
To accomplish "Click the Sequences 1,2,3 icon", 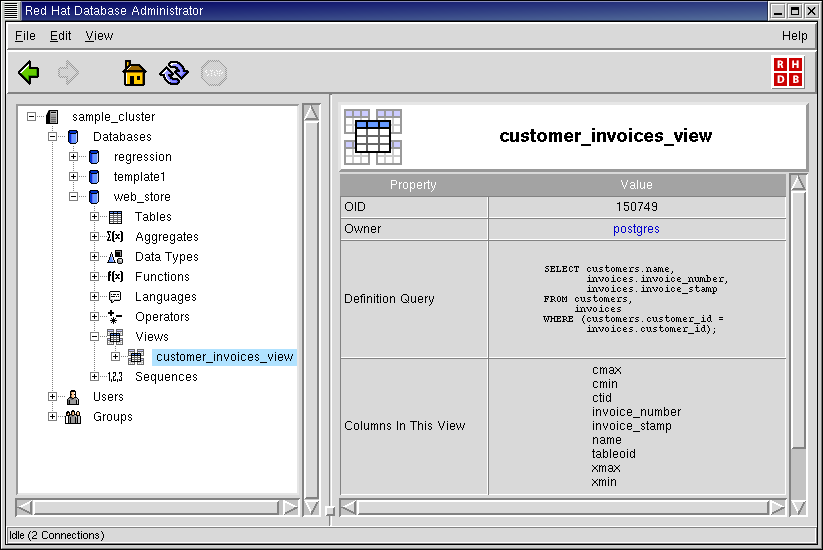I will (115, 377).
